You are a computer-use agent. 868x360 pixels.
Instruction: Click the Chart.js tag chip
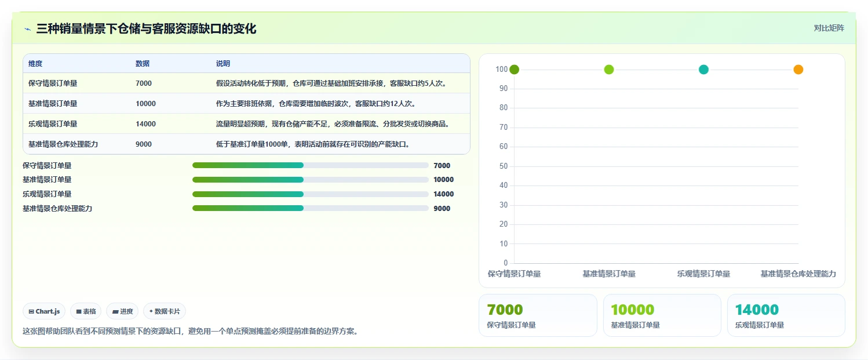point(44,311)
